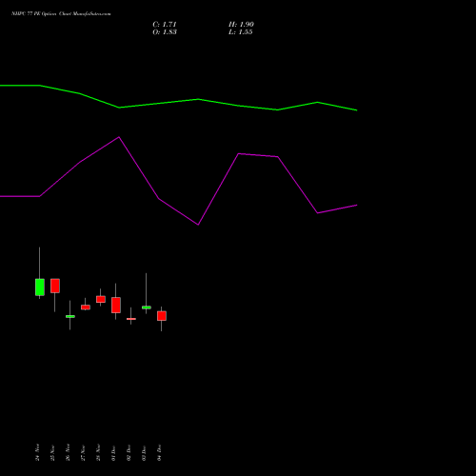
Task: Click the '04 Dec' date axis label
Action: pos(159,452)
